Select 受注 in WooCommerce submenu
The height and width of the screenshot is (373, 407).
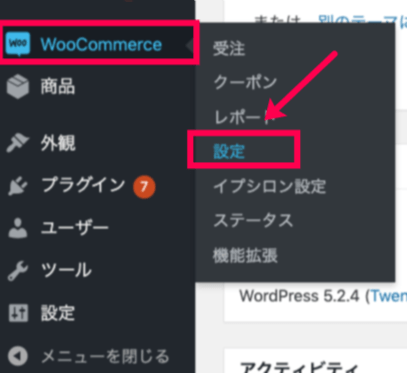[229, 49]
